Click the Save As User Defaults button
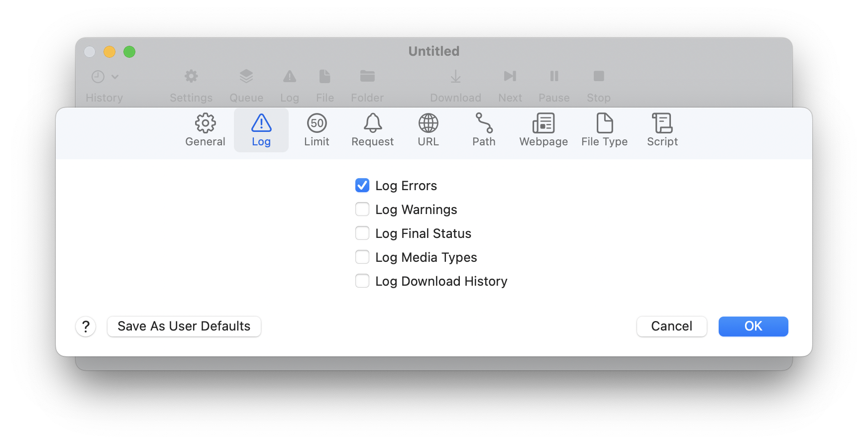 [x=184, y=327]
